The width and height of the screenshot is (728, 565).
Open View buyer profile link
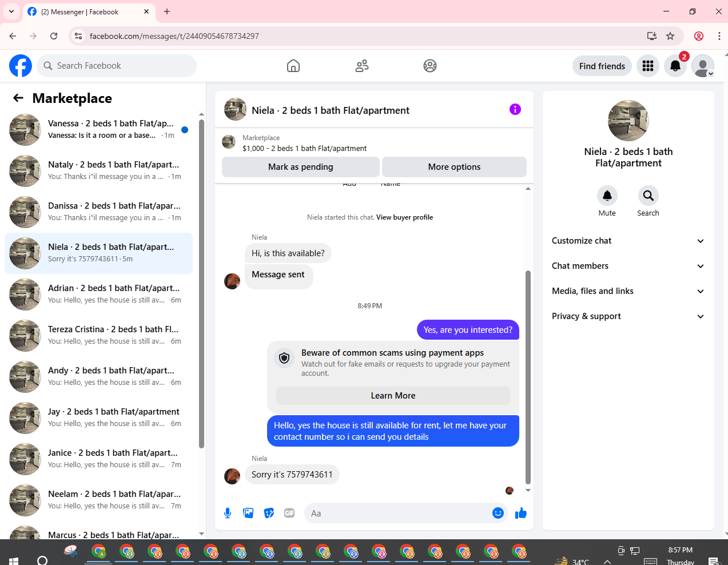tap(404, 217)
